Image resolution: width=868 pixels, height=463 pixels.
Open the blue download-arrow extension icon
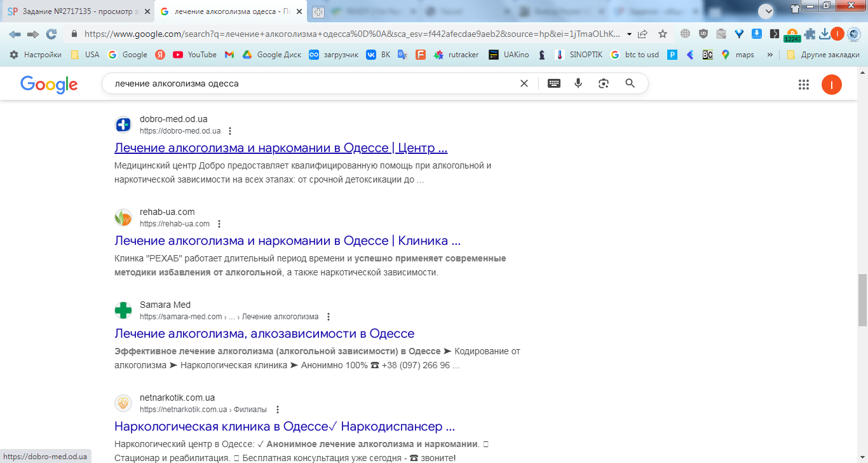tap(757, 34)
